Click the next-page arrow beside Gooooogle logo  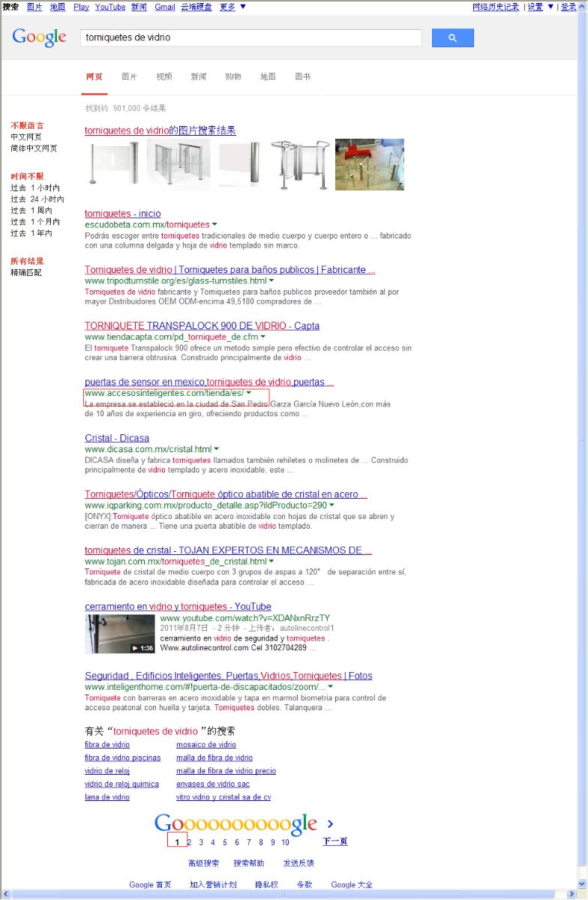(330, 823)
